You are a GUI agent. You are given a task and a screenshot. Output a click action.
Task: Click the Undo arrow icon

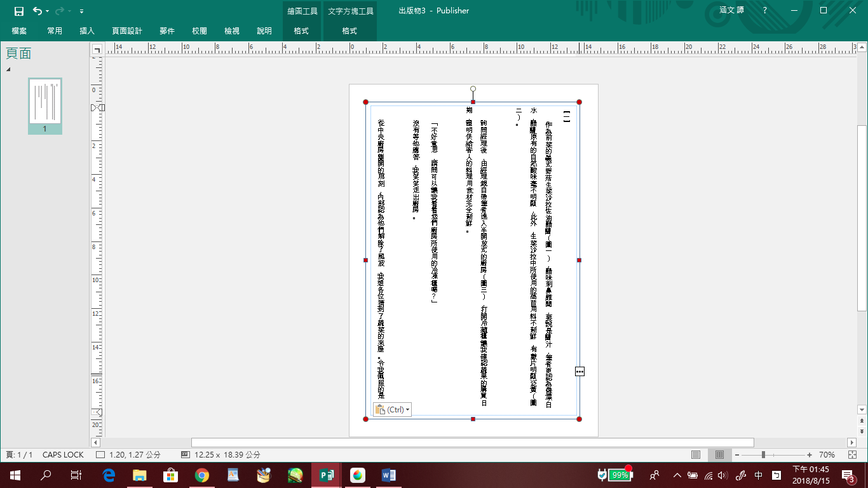(37, 11)
